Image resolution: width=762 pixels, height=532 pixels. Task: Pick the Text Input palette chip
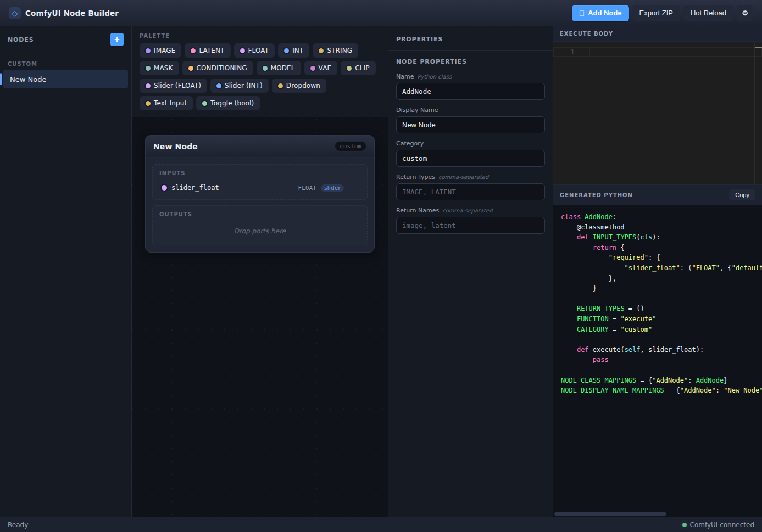[x=166, y=103]
